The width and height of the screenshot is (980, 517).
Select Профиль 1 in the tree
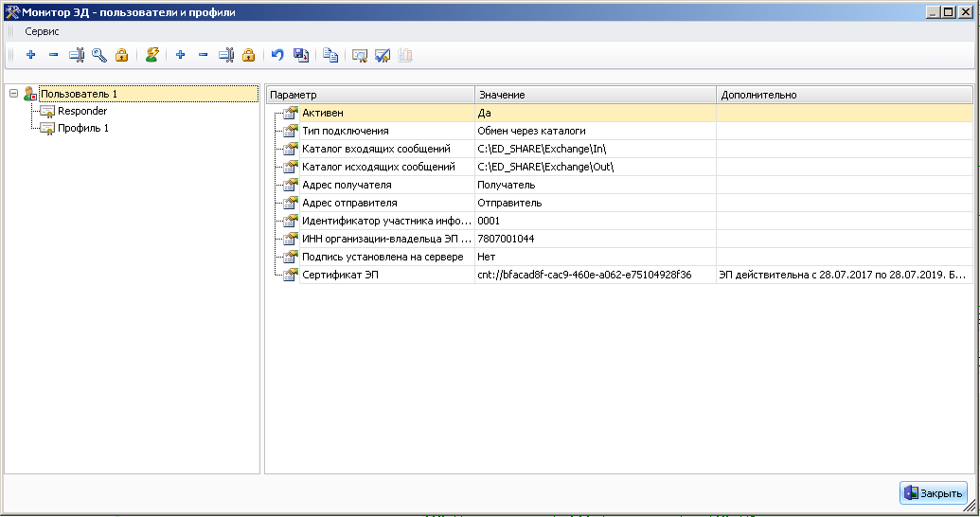coord(83,128)
